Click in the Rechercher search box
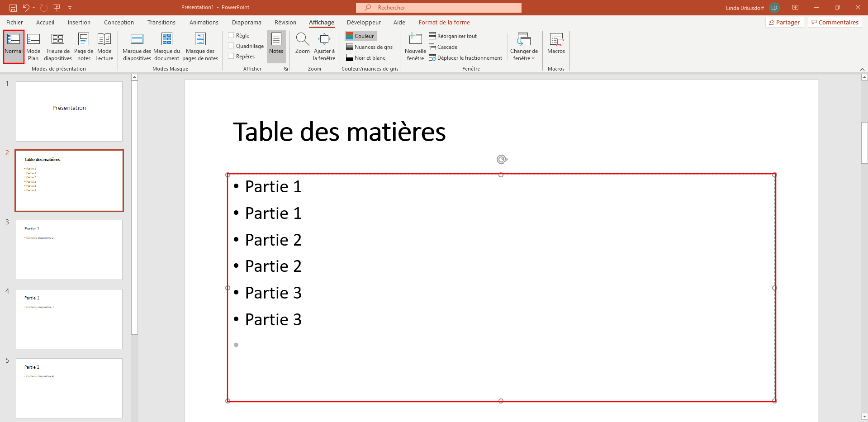The width and height of the screenshot is (868, 422). (439, 8)
